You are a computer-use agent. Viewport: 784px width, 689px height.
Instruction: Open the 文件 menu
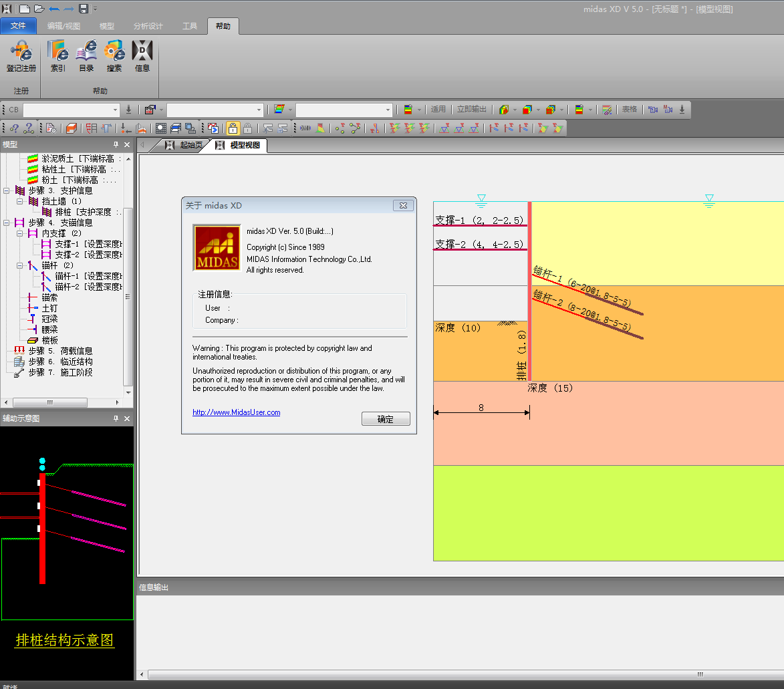pyautogui.click(x=18, y=25)
